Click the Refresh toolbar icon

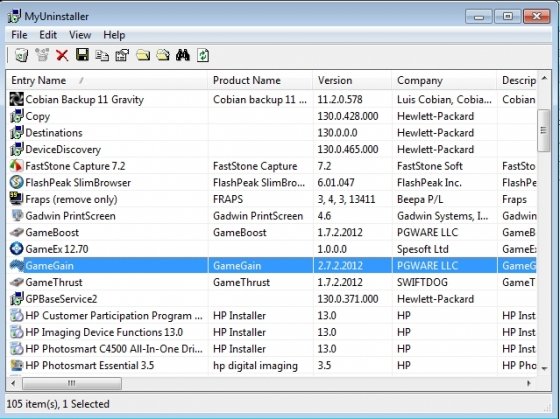203,55
